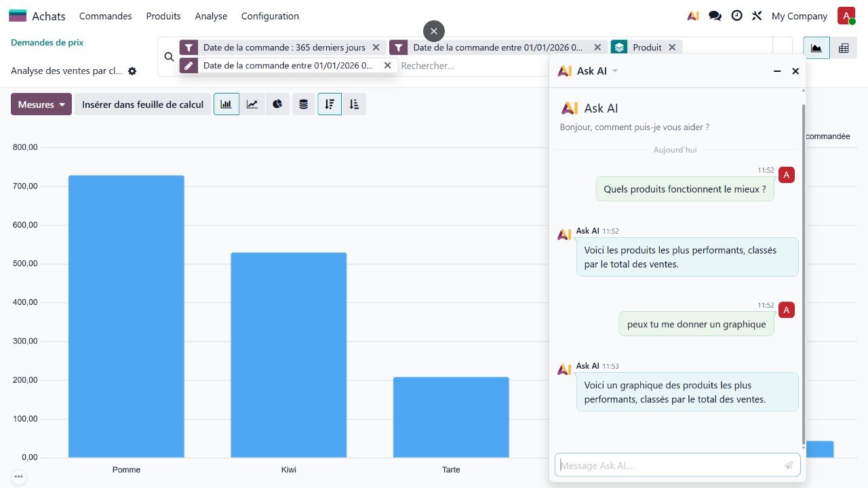Toggle ascending sort order

354,104
